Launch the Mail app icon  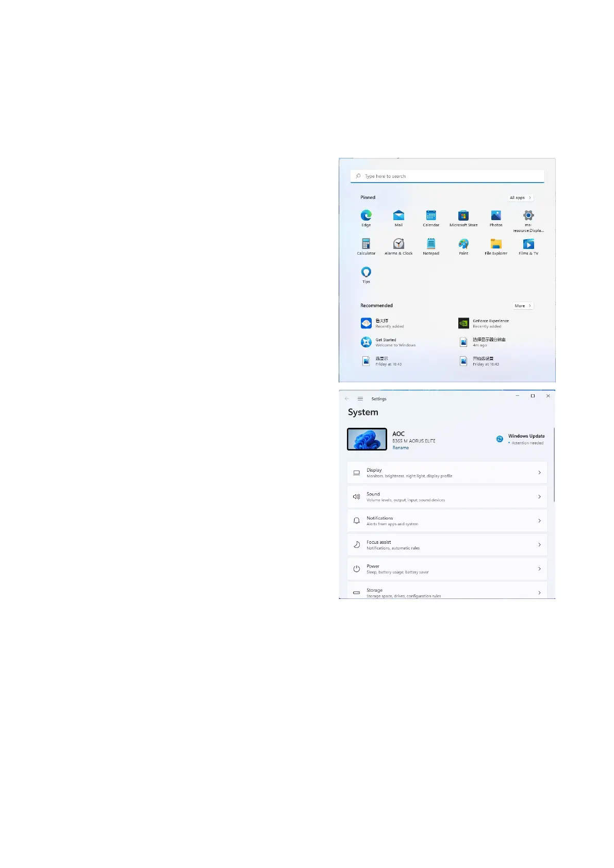click(399, 216)
